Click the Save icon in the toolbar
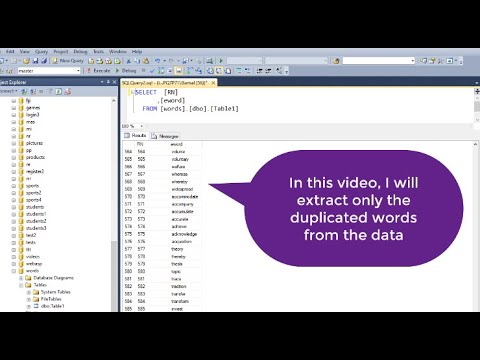The image size is (480, 360). click(x=35, y=61)
